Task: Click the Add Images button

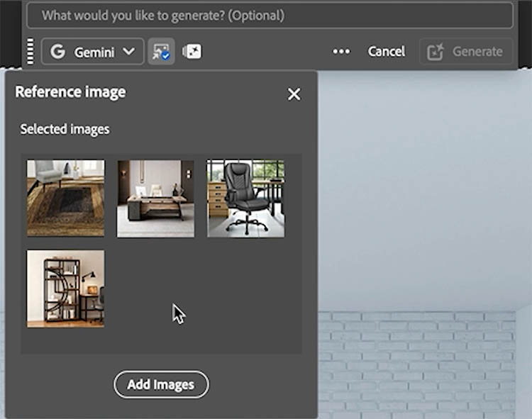Action: pyautogui.click(x=161, y=384)
